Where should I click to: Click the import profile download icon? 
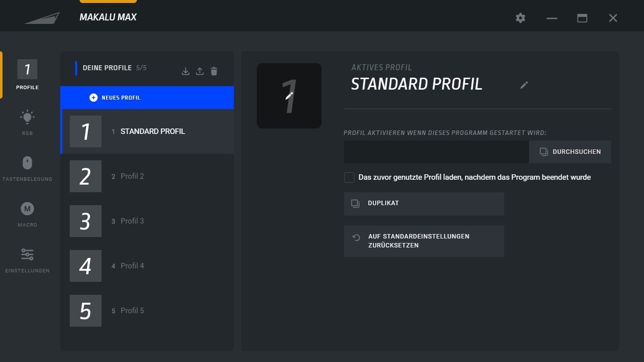tap(186, 71)
